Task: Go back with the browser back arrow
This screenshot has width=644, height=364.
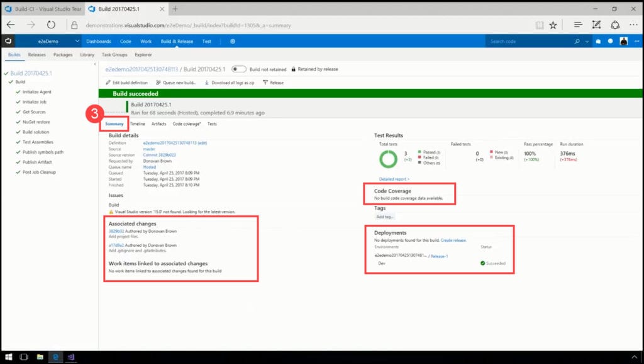Action: 11,25
